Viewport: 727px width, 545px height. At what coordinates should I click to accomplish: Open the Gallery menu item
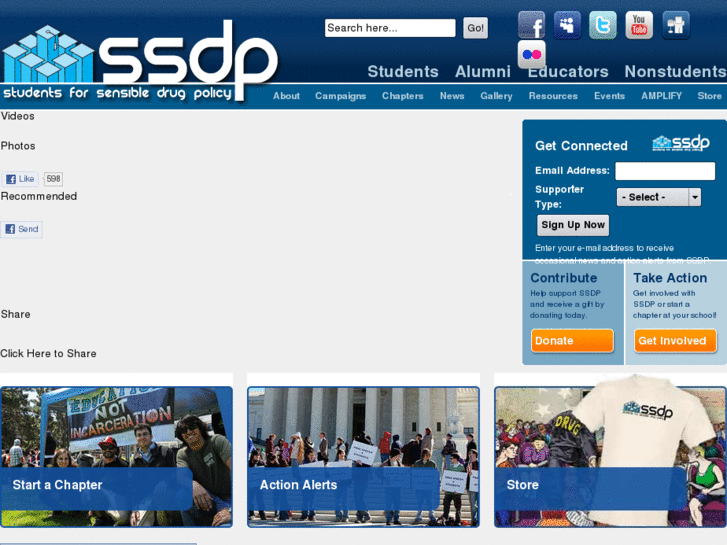[496, 96]
